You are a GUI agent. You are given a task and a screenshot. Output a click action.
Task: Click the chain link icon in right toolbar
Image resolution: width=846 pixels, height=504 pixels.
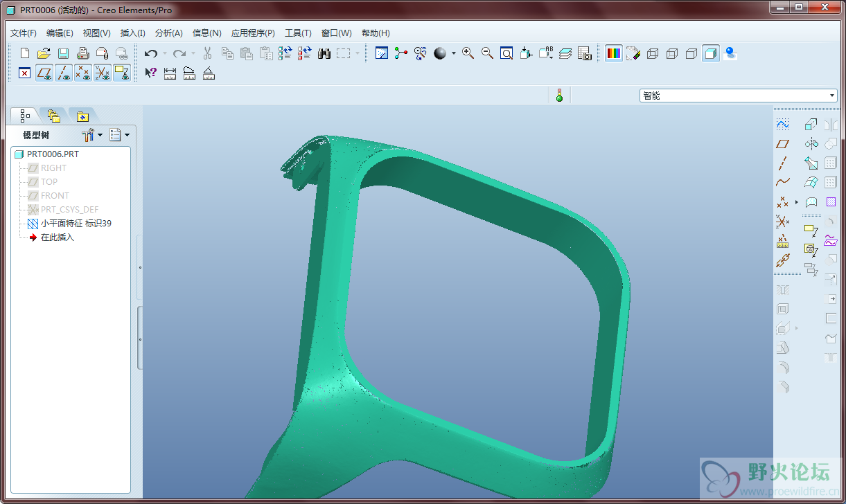(x=782, y=260)
